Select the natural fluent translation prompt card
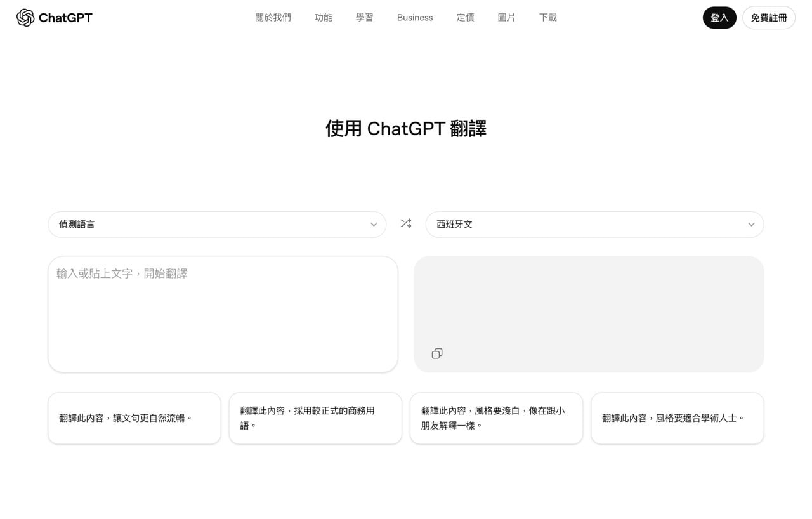Screen dimensions: 812x519 coord(134,417)
